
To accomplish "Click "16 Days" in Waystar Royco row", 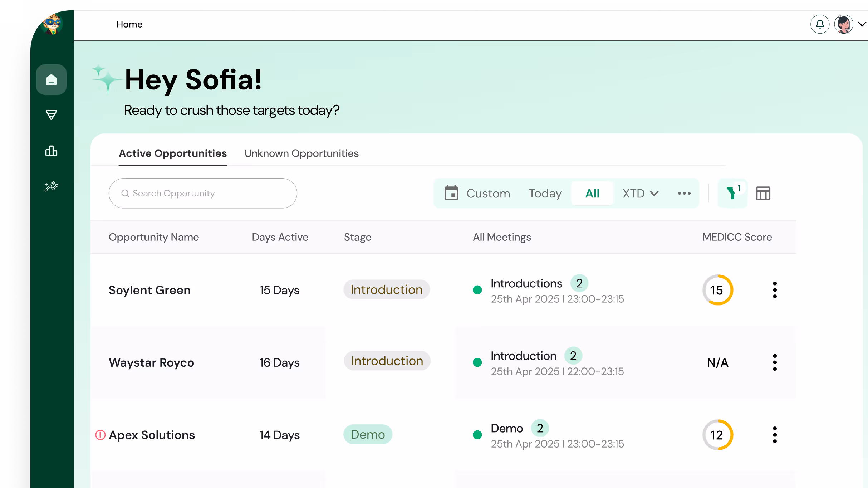I will (x=280, y=363).
